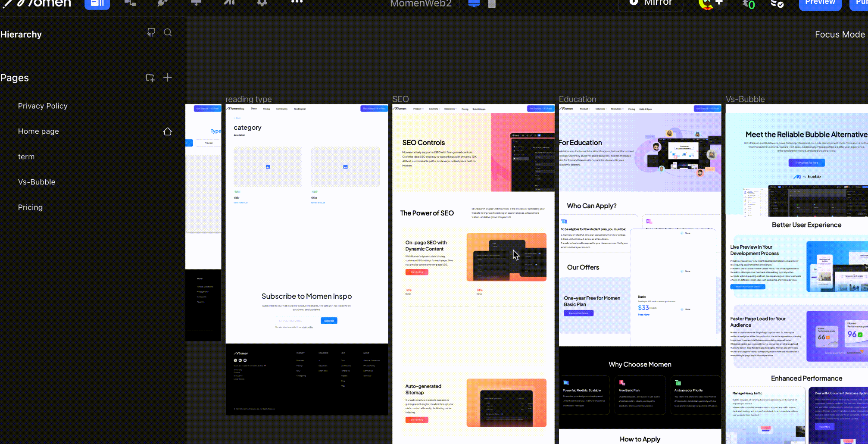Viewport: 868px width, 444px height.
Task: Click the more options ellipsis in toolbar
Action: [297, 2]
